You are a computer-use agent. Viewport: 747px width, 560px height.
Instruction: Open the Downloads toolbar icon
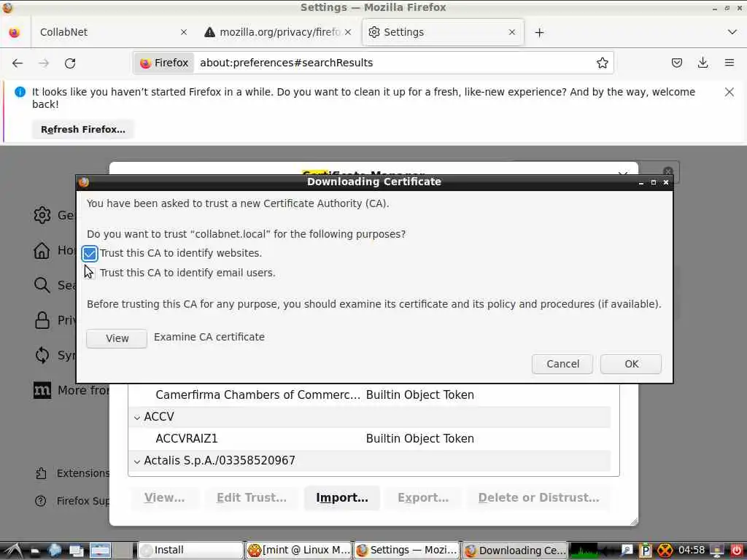tap(703, 63)
